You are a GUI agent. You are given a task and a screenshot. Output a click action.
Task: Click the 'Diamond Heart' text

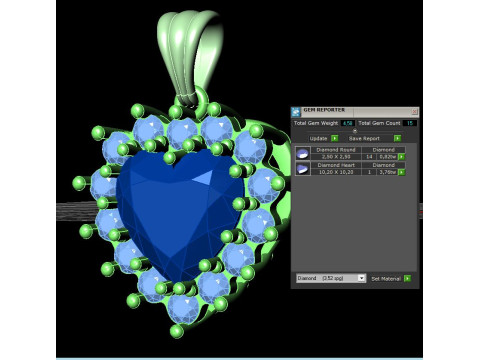coord(336,165)
